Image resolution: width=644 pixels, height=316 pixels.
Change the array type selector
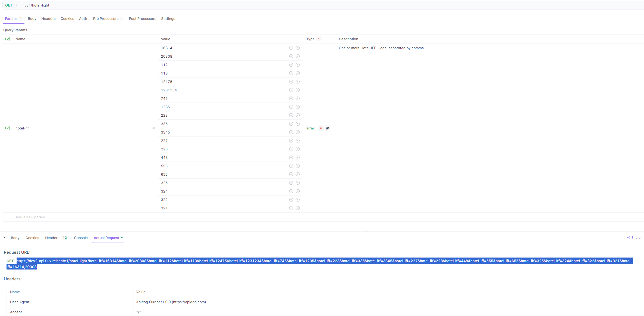[310, 128]
